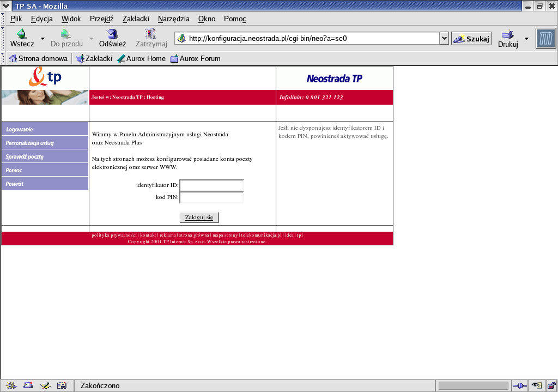Image resolution: width=558 pixels, height=392 pixels.
Task: Open the reklama footer link
Action: pyautogui.click(x=168, y=235)
